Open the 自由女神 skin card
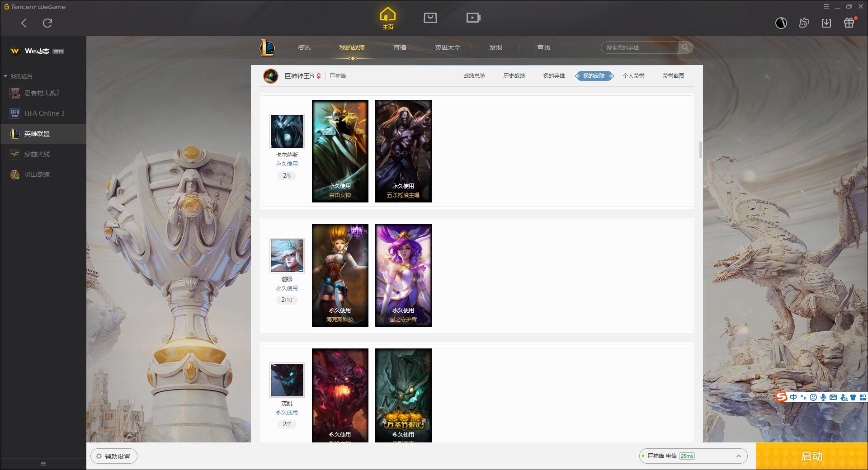The height and width of the screenshot is (470, 868). (x=340, y=151)
